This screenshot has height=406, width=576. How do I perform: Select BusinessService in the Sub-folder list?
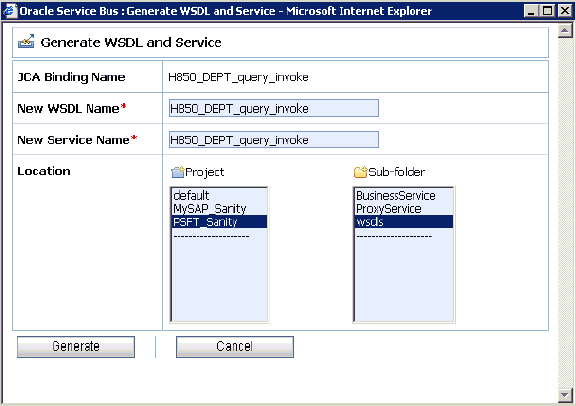pyautogui.click(x=404, y=195)
